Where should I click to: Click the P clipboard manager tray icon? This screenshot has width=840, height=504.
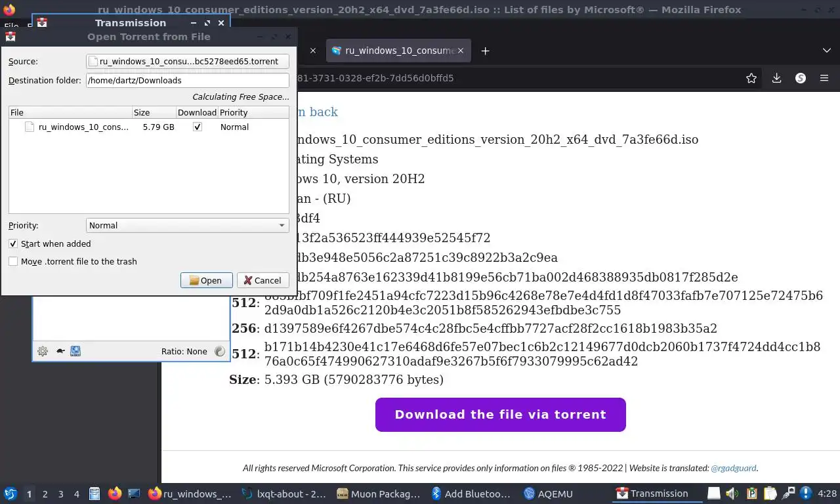pyautogui.click(x=752, y=493)
